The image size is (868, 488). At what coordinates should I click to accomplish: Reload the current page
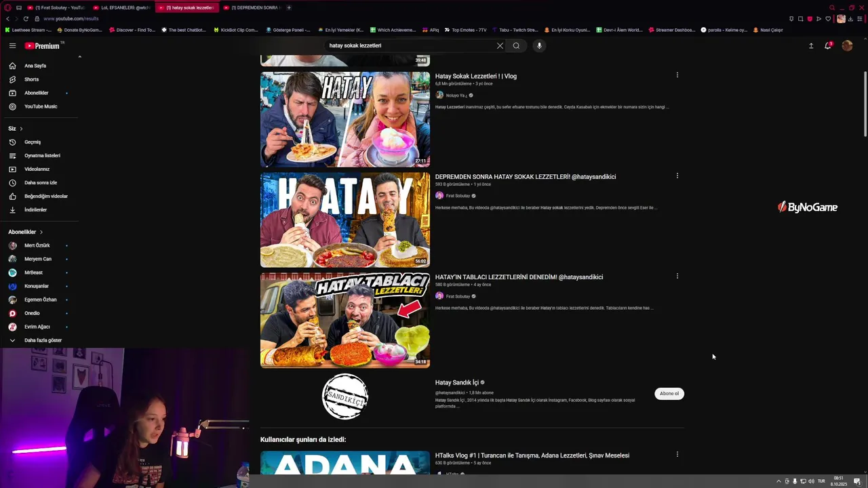pyautogui.click(x=26, y=18)
